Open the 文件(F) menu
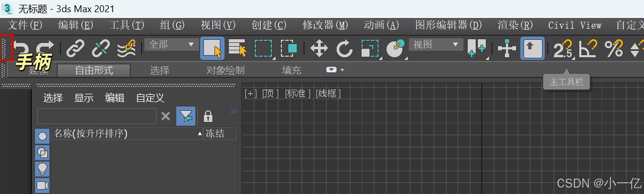644x194 pixels. 25,25
